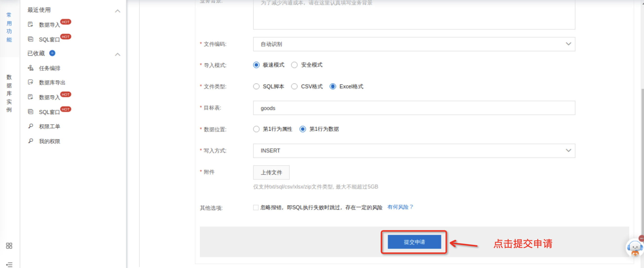Click the 任务编排 icon in favorites
This screenshot has width=644, height=268.
pos(31,68)
